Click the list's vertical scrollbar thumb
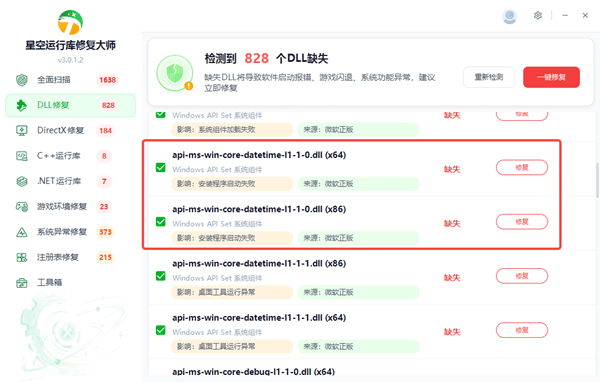600x382 pixels. pos(597,180)
